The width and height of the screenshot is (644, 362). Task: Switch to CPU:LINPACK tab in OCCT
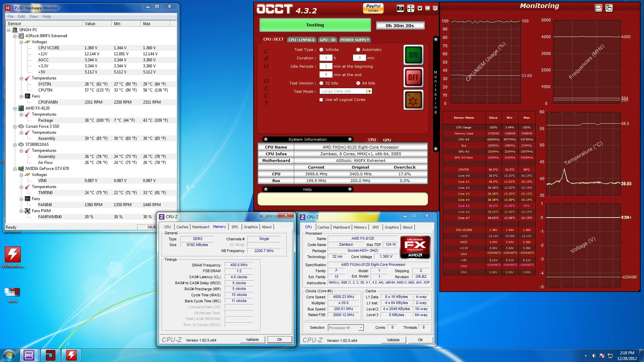tap(302, 40)
